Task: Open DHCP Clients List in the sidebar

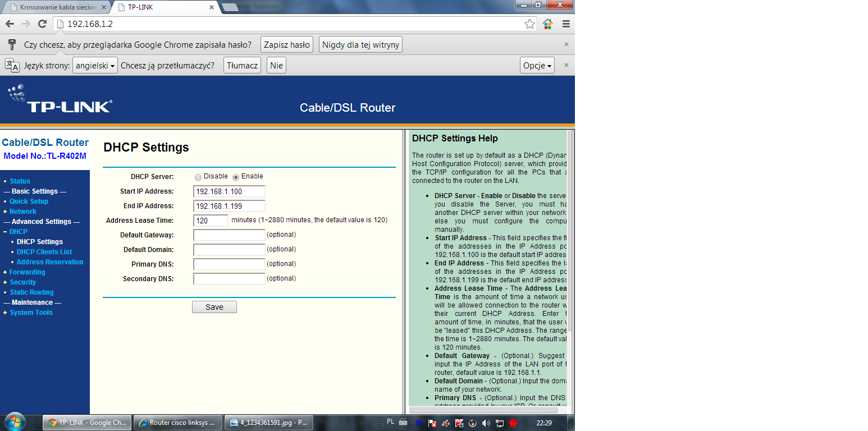Action: click(x=44, y=252)
